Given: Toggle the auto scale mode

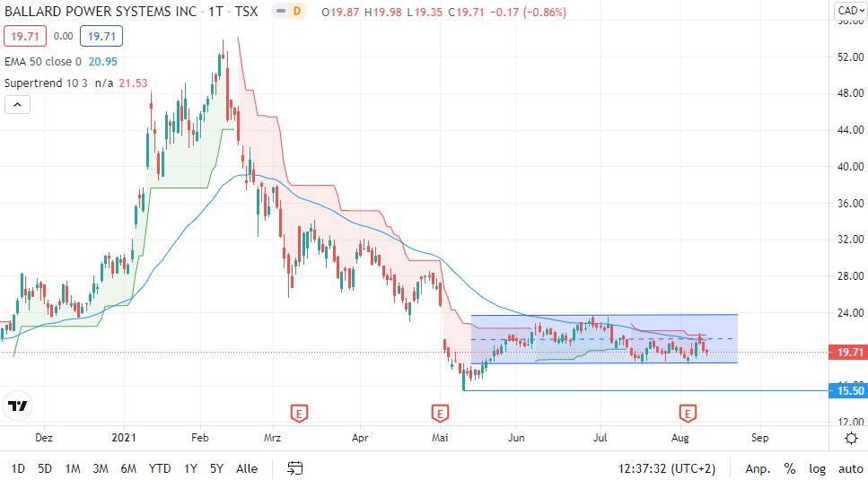Looking at the screenshot, I should pyautogui.click(x=850, y=468).
